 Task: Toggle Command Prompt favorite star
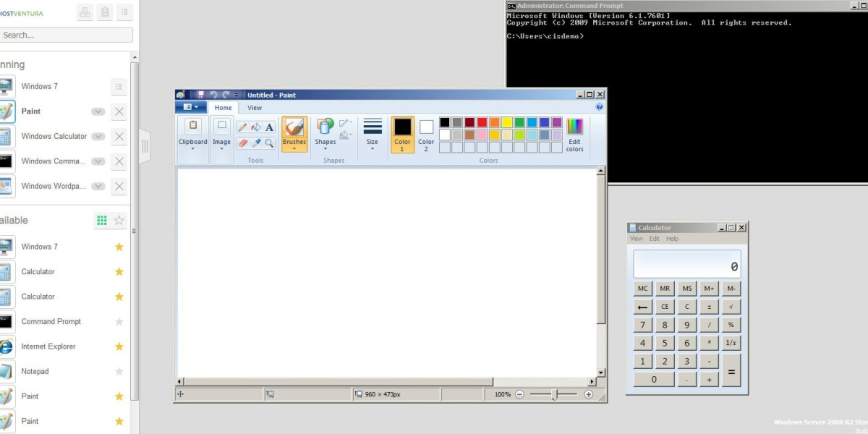119,321
